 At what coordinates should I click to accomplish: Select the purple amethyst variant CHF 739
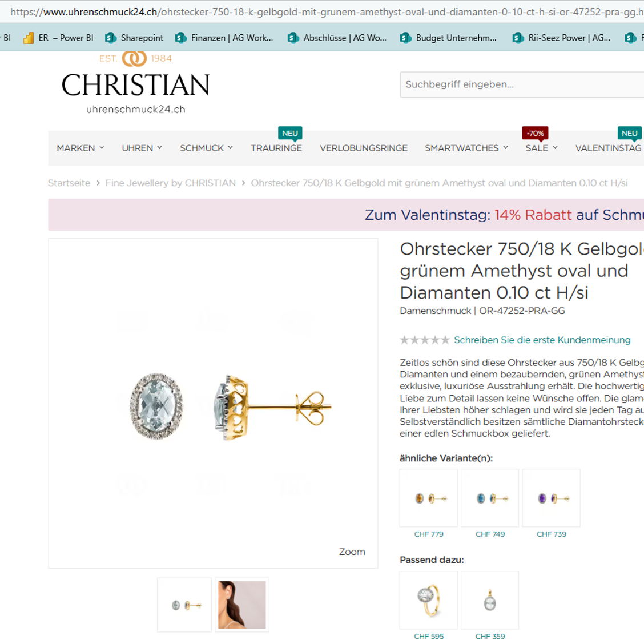coord(551,504)
